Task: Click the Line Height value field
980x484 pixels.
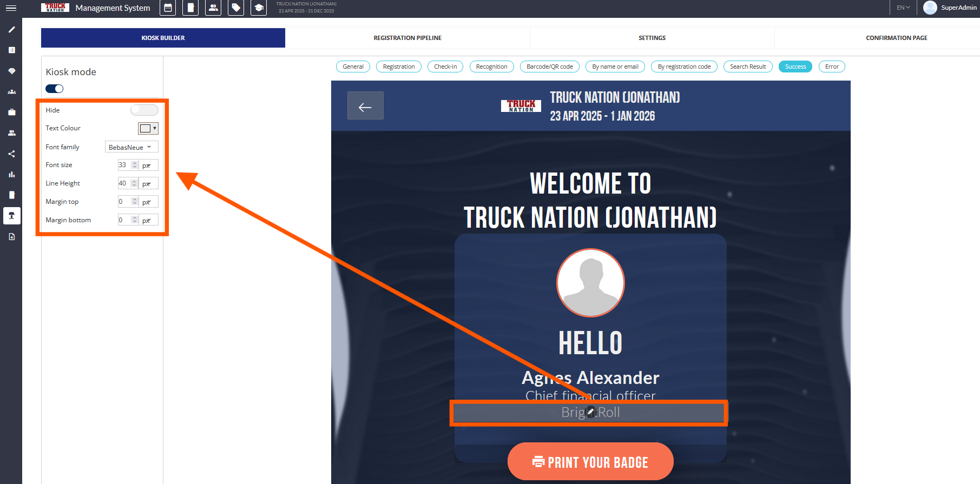Action: (x=124, y=183)
